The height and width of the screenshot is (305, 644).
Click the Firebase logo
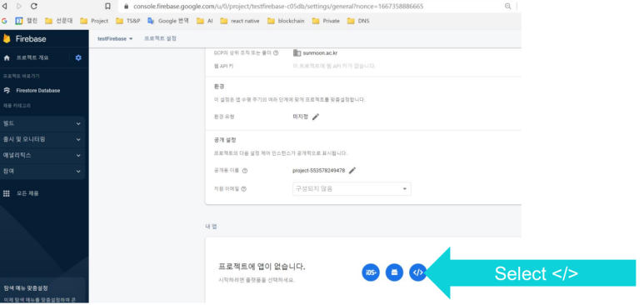(x=25, y=39)
